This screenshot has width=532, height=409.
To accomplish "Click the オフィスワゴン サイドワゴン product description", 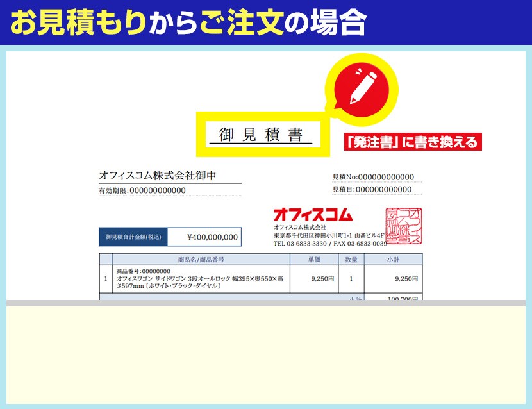I will tap(199, 282).
